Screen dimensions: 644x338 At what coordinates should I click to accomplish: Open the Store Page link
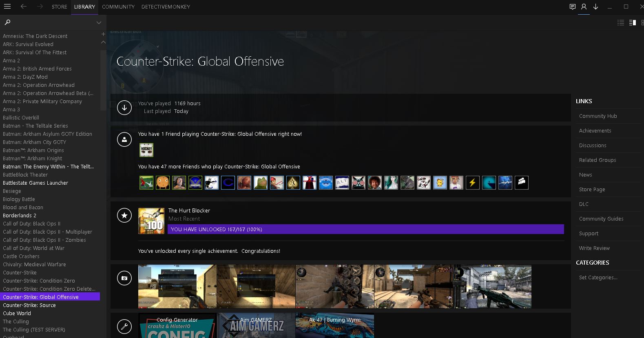click(x=592, y=190)
